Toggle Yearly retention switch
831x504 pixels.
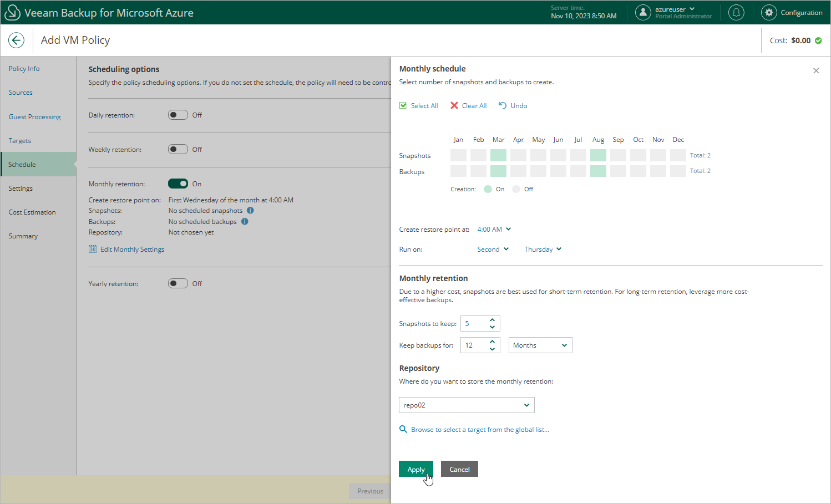tap(178, 283)
